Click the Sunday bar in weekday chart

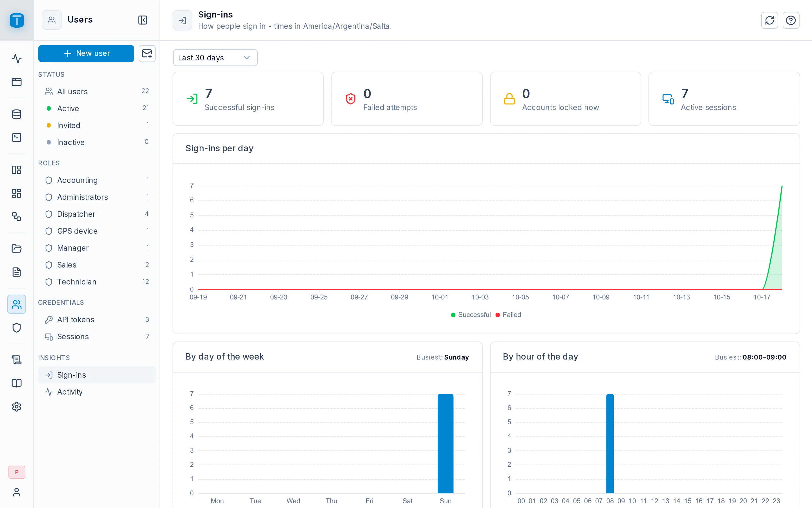pos(445,443)
